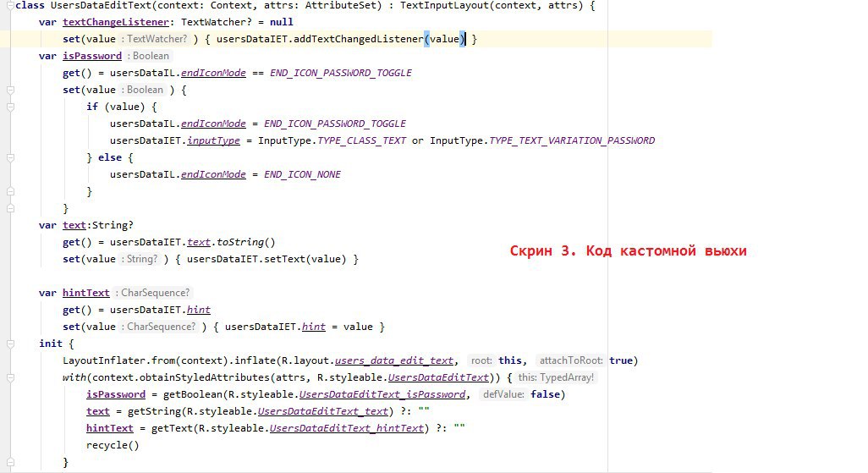Click the 'END_ICON_NONE' constant
Viewport: 868px width, 473px height.
(x=302, y=174)
